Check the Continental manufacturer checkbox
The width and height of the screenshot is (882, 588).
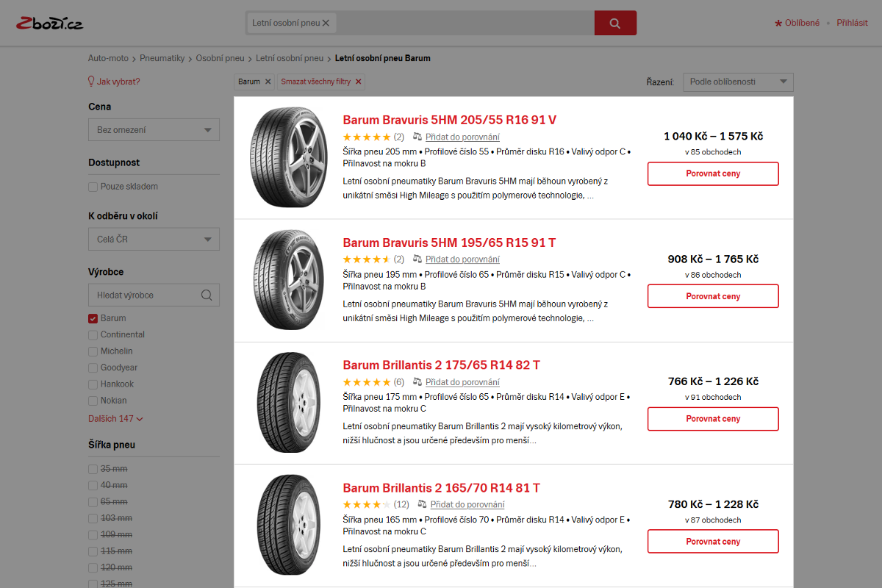[x=93, y=334]
